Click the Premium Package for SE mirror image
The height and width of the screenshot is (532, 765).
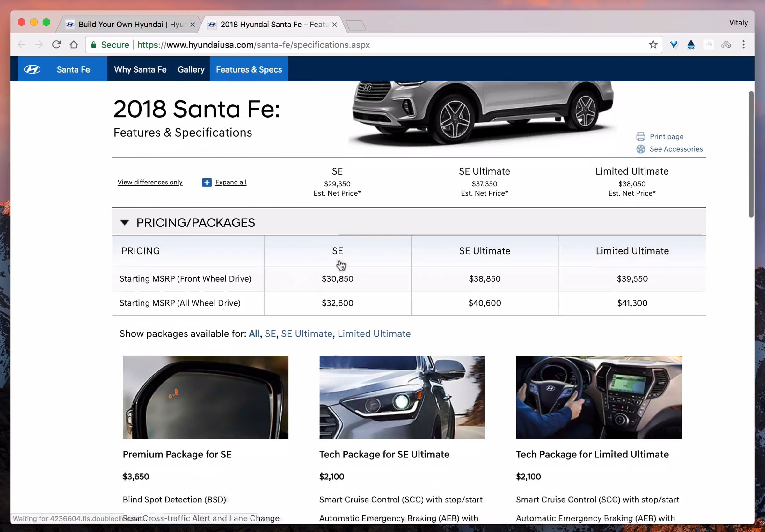206,397
